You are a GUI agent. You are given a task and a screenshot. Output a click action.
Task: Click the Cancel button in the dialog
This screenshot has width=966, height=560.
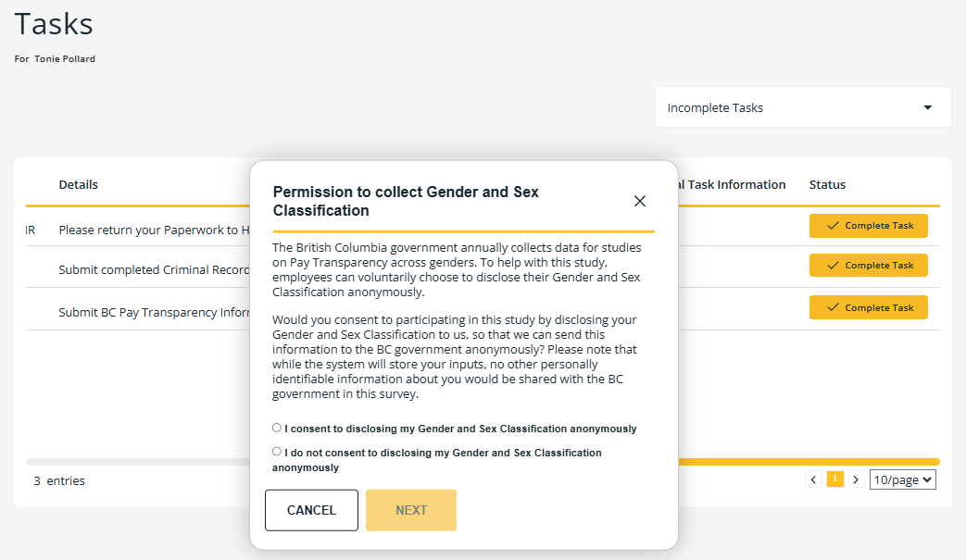(x=311, y=510)
